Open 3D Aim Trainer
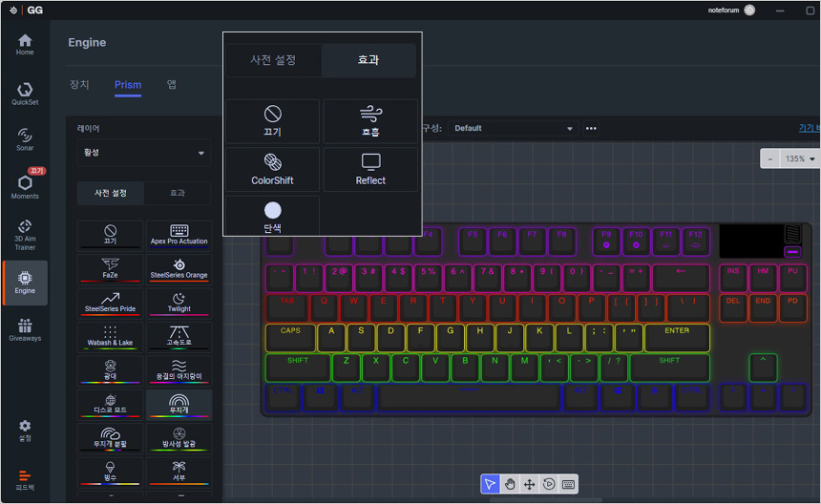This screenshot has width=821, height=504. 25,235
